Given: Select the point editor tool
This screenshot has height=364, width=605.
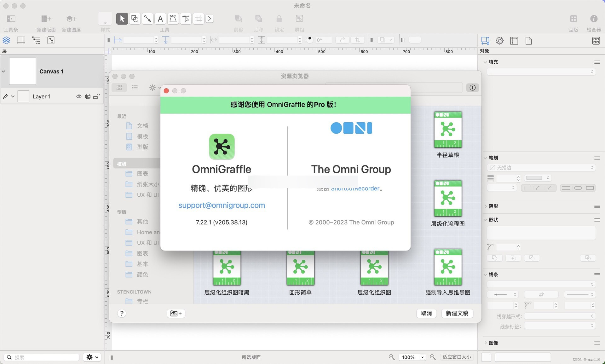Looking at the screenshot, I should [186, 19].
